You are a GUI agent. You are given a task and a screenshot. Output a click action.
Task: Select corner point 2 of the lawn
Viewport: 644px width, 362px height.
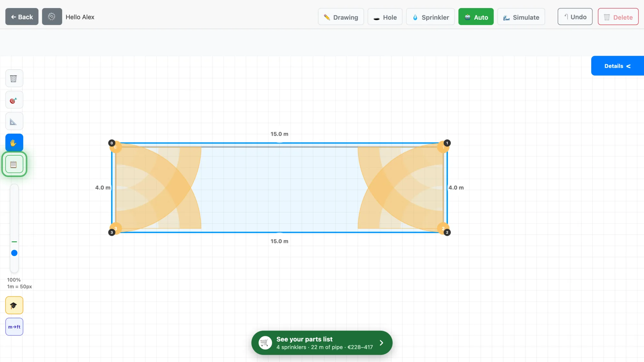[x=447, y=232]
